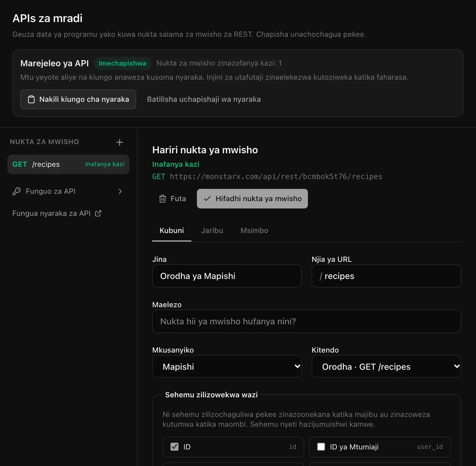Click the key icon for Funguo za API
476x466 pixels.
pyautogui.click(x=17, y=191)
